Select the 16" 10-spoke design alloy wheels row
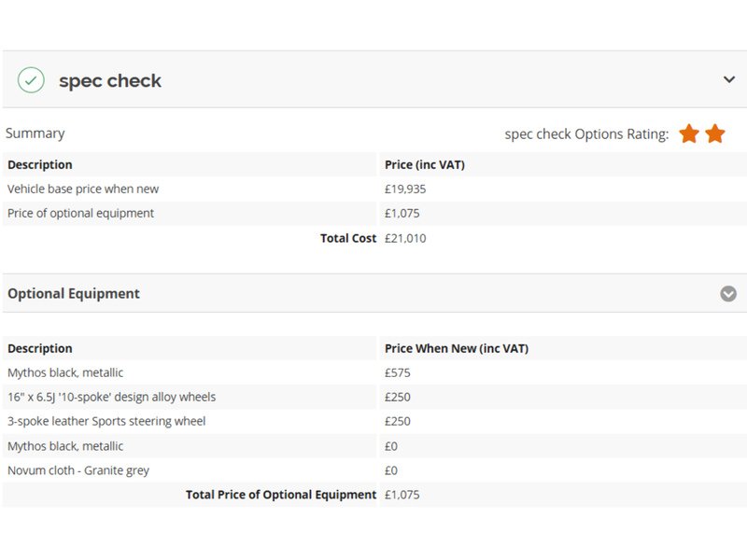The width and height of the screenshot is (747, 560). tap(112, 397)
